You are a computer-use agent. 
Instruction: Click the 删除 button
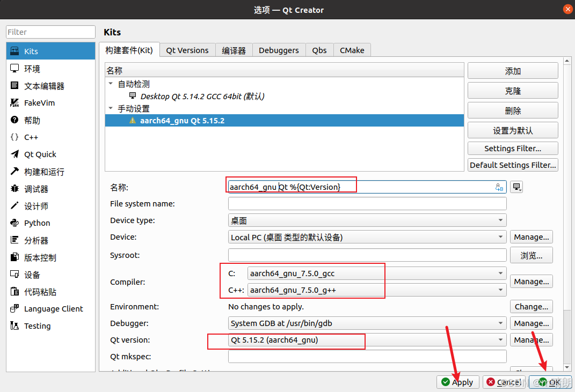(x=513, y=110)
